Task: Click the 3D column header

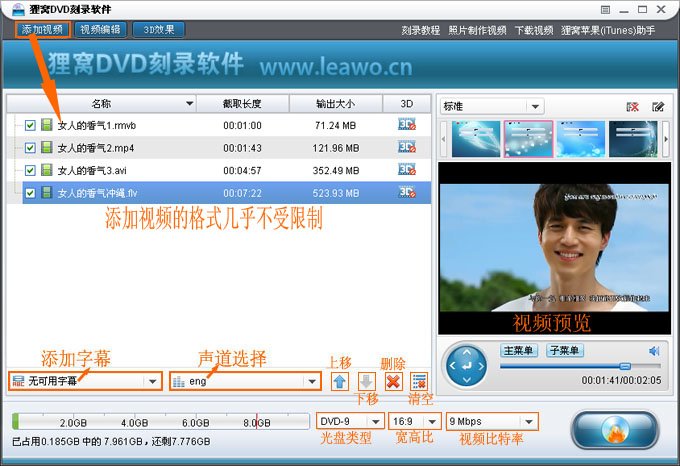Action: (x=407, y=104)
